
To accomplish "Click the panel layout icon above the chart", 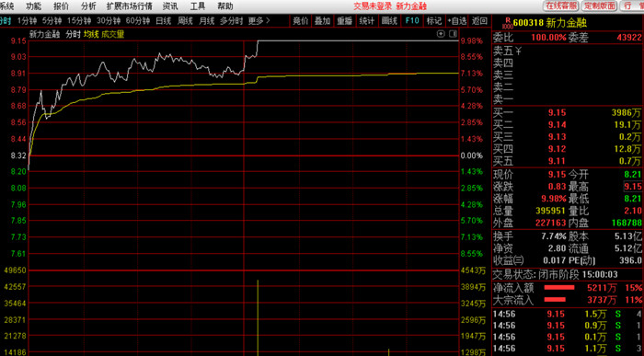I will 453,34.
